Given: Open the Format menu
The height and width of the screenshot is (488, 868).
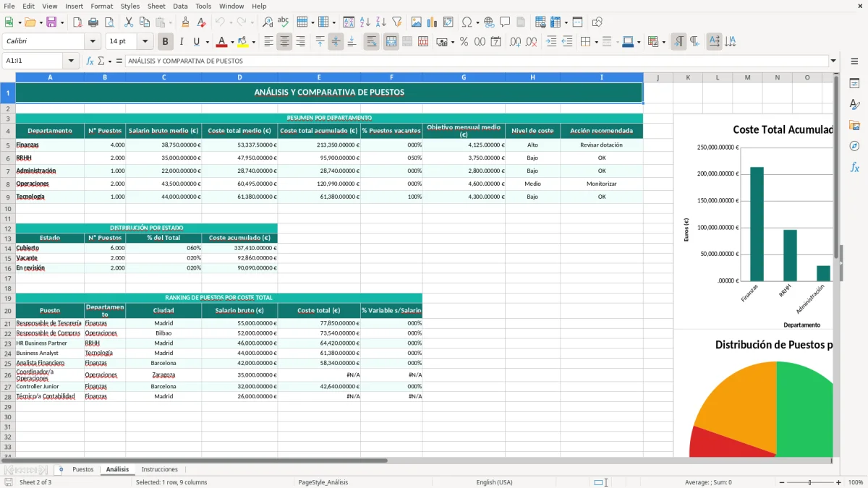Looking at the screenshot, I should click(101, 6).
